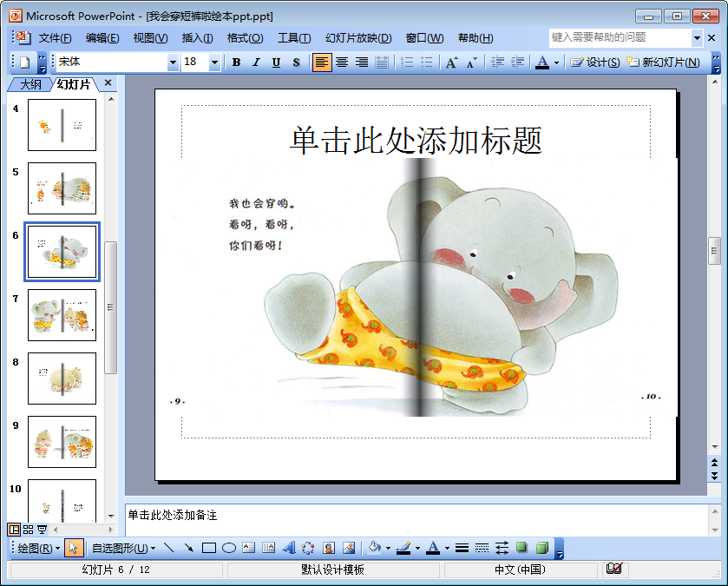Align text right
Screen dimensions: 728x586
point(362,63)
